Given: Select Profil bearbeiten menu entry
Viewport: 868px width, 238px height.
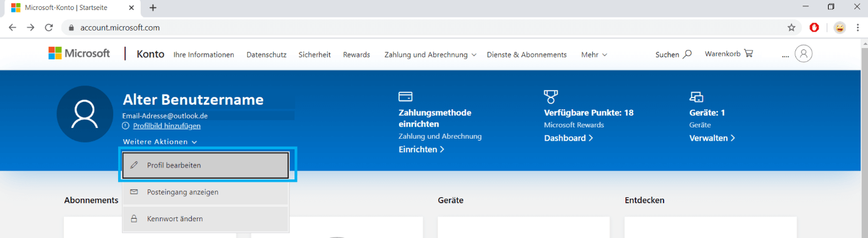Looking at the screenshot, I should [x=205, y=166].
